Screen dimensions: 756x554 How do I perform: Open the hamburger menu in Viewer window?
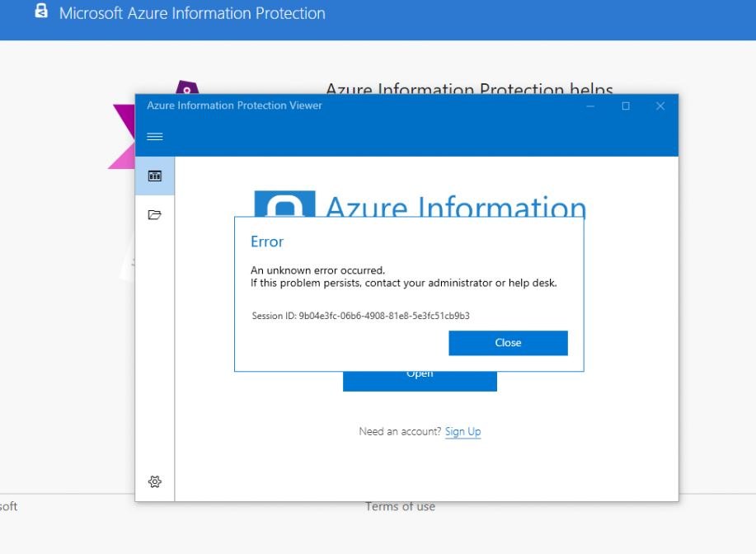click(155, 137)
